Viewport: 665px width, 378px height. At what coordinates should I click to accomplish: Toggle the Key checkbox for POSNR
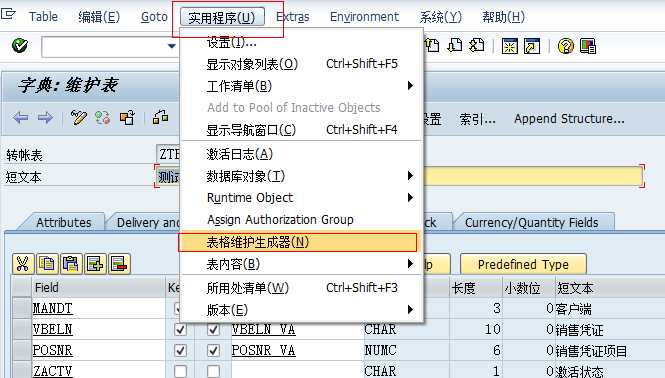pyautogui.click(x=180, y=350)
